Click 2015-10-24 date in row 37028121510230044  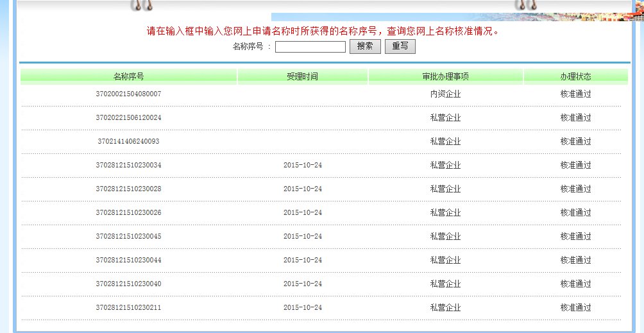click(x=303, y=260)
